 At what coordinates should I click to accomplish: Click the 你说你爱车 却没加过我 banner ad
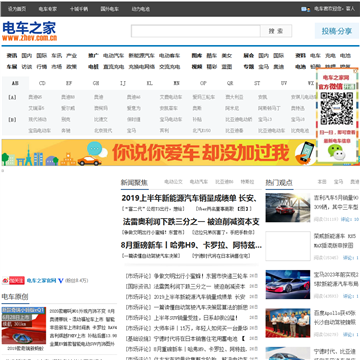coord(159,152)
